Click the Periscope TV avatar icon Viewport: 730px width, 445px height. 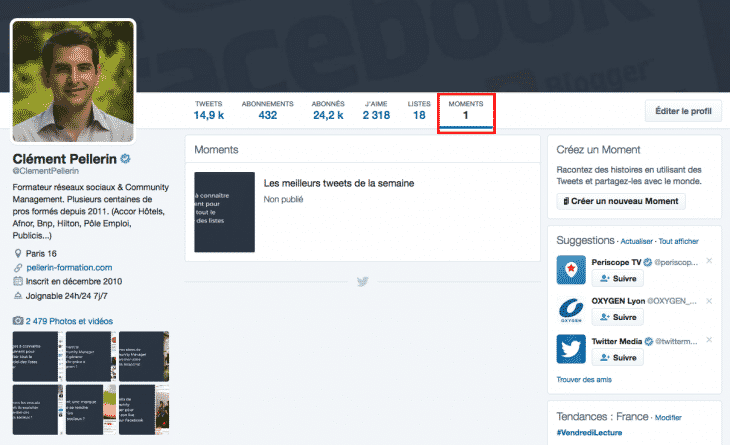[x=572, y=270]
